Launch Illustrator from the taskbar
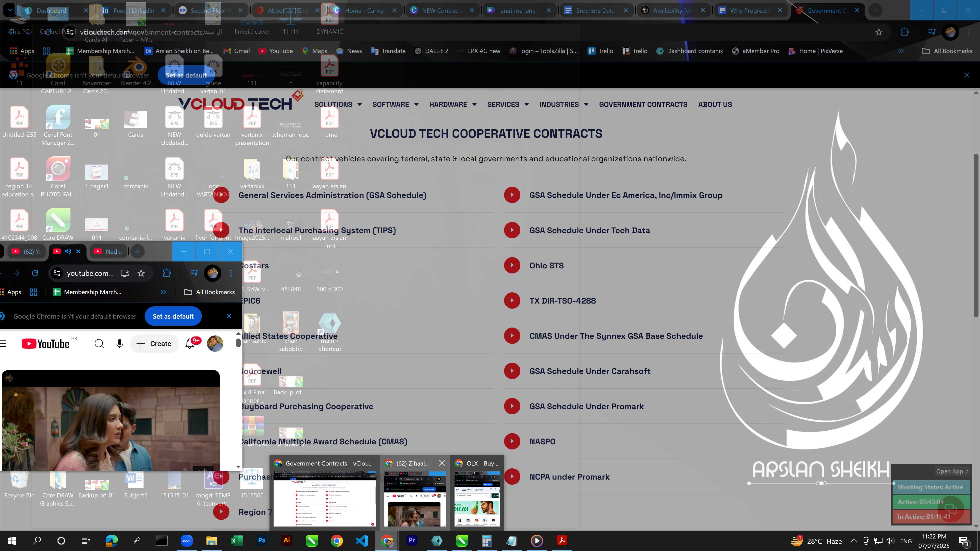 (287, 541)
